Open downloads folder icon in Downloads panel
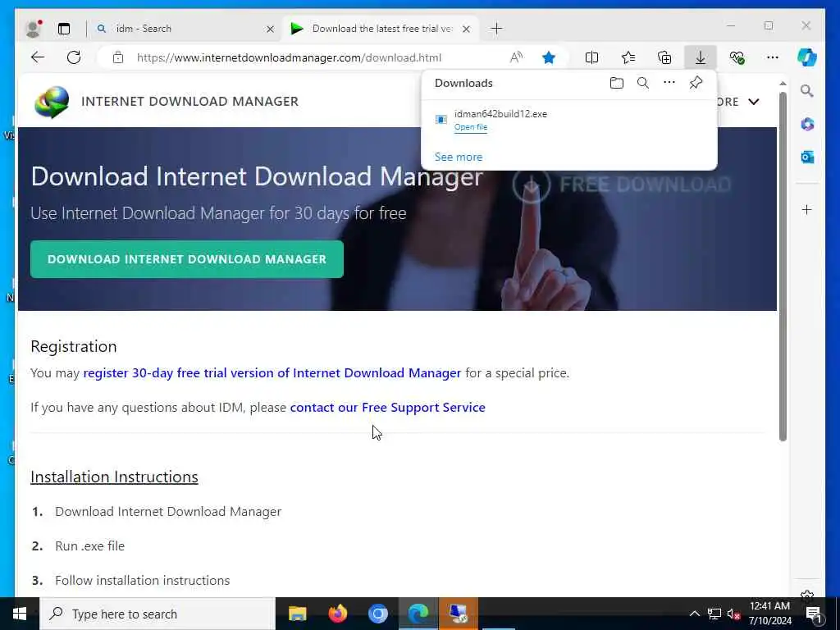 point(617,83)
